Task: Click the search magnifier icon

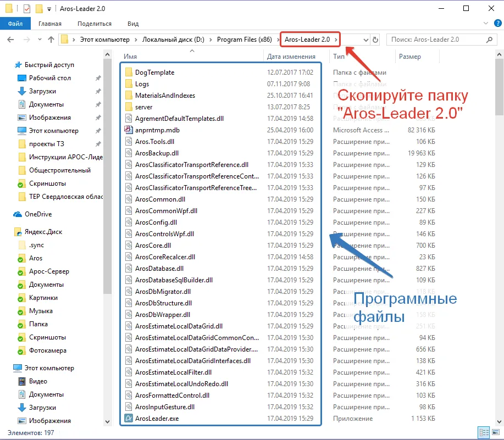Action: (x=489, y=40)
